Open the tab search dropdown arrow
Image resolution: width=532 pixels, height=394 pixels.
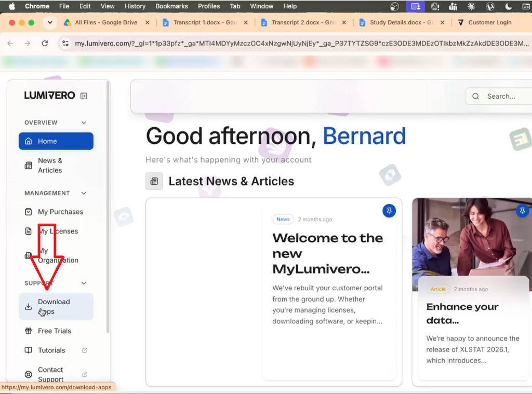click(50, 22)
